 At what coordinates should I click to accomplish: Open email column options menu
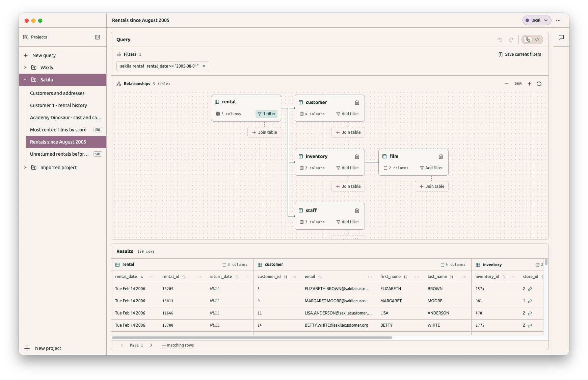tap(370, 277)
